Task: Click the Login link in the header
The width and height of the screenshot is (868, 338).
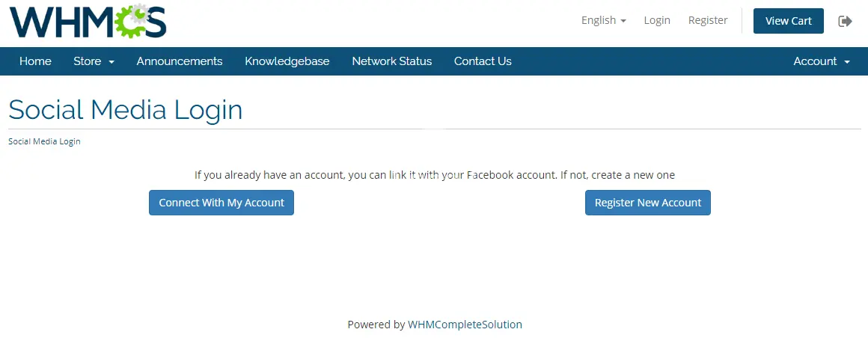Action: point(657,20)
